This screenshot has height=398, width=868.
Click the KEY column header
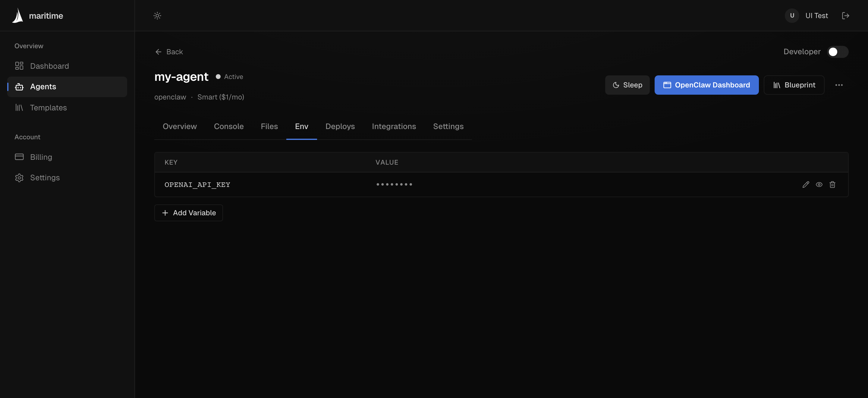(x=171, y=163)
